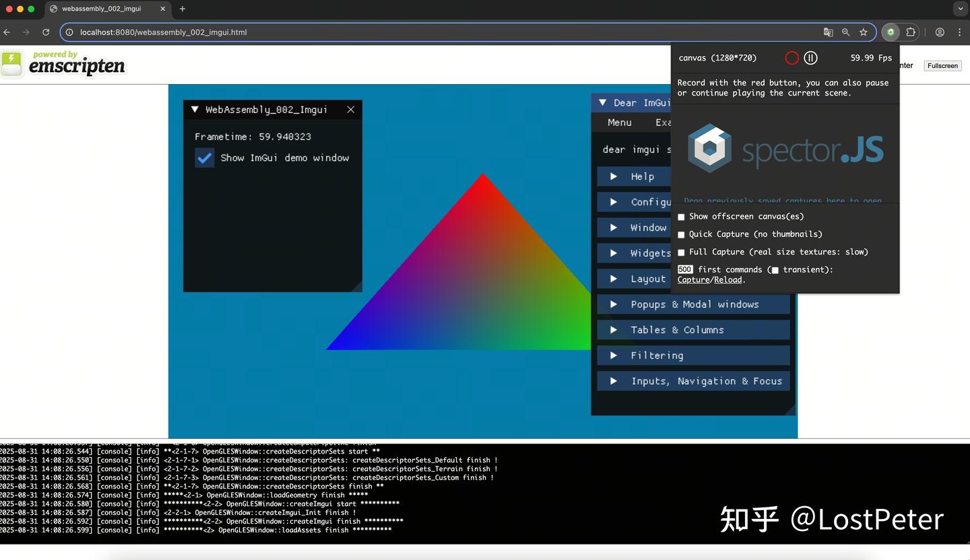Click the translate icon in the address bar

point(829,32)
